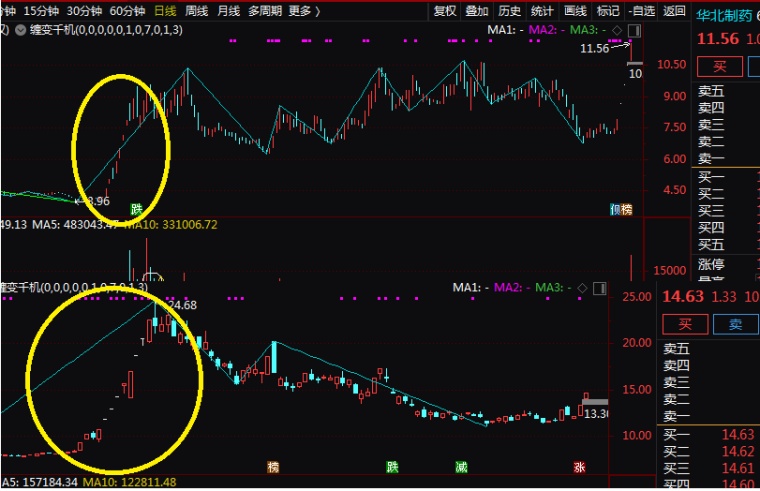Open indicator dropdown arrow beside 缠变千机 in upper chart
The image size is (760, 491).
point(20,30)
